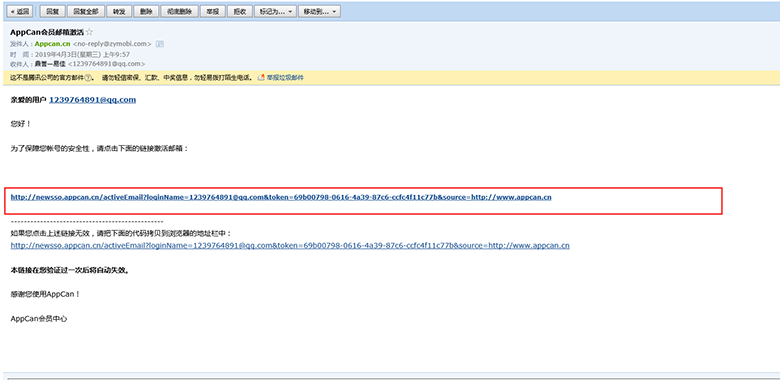Open the 移动到... dropdown

(319, 11)
